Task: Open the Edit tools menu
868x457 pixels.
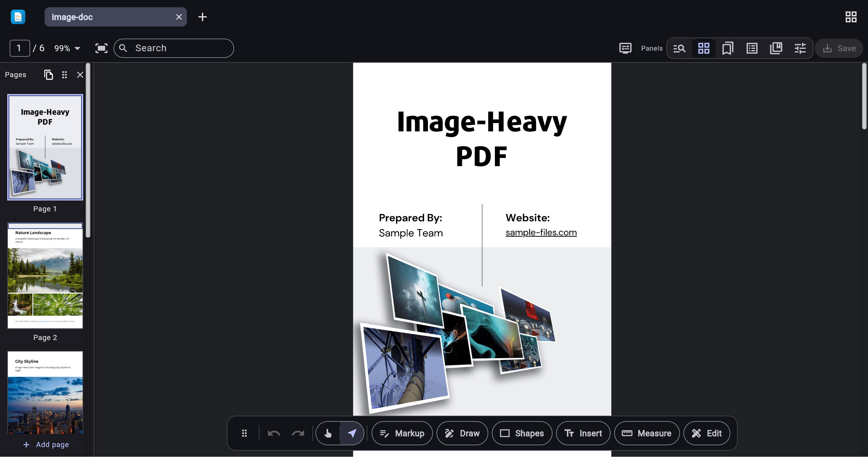Action: 706,433
